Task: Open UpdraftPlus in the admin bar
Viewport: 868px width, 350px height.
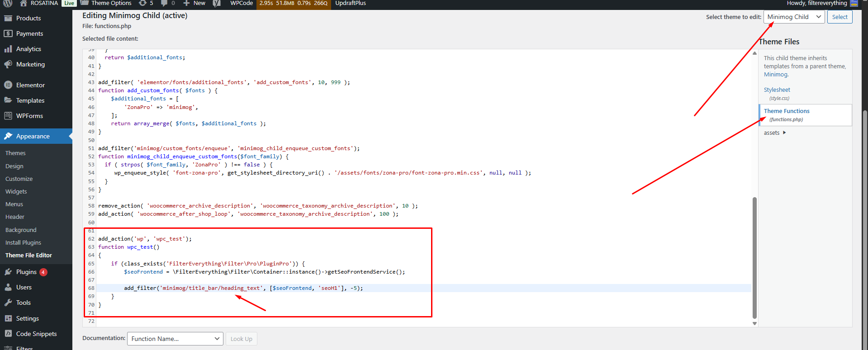Action: 351,3
